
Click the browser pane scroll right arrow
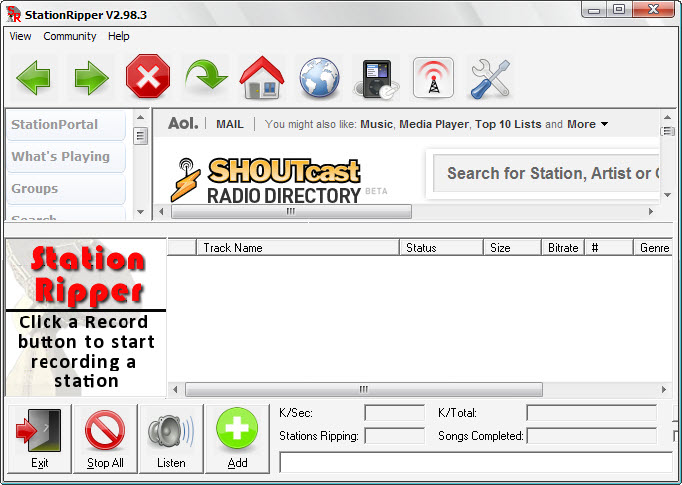[x=651, y=211]
